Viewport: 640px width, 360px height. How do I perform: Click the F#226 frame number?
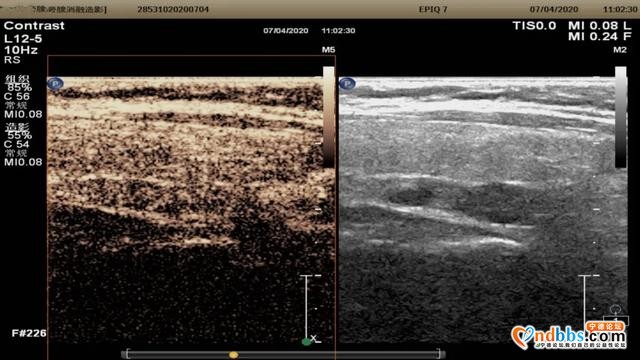[x=29, y=333]
